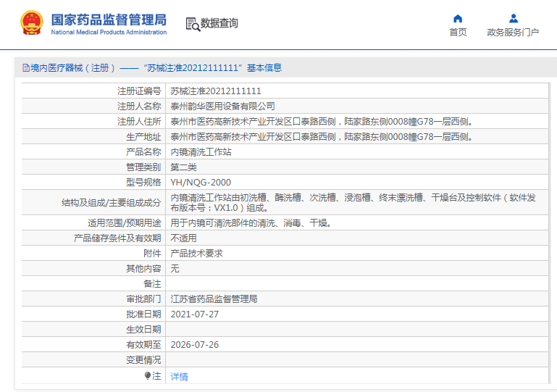Screen dimensions: 557x392
Task: Click the 注册人住所 label
Action: click(x=139, y=122)
